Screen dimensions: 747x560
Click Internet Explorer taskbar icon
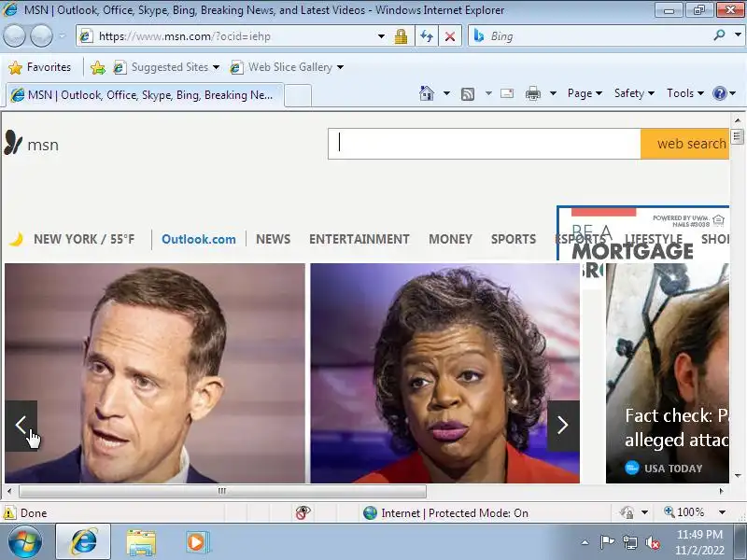(83, 542)
